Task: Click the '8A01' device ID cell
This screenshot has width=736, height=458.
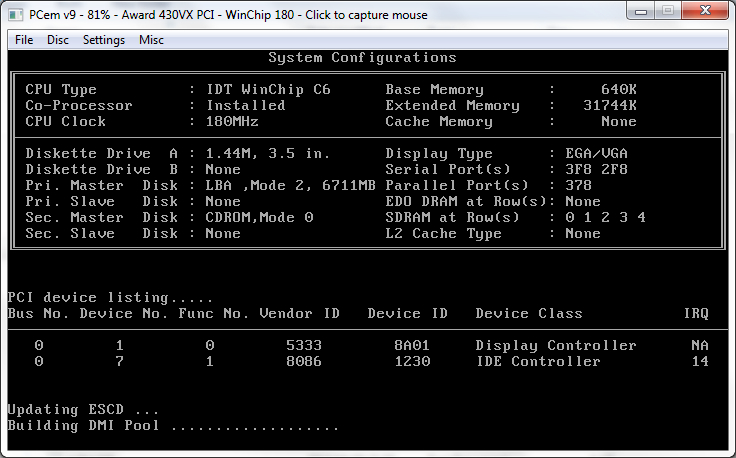Action: pos(412,345)
